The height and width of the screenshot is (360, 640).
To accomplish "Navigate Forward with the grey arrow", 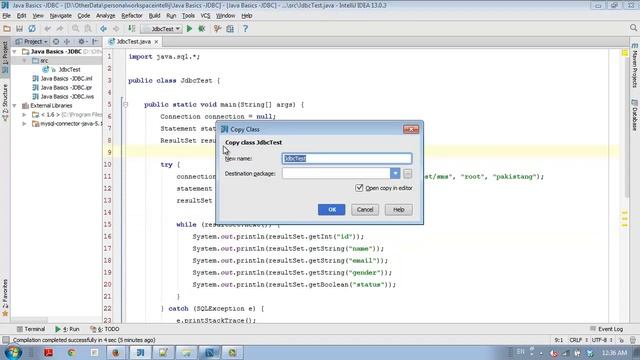I will pyautogui.click(x=116, y=29).
